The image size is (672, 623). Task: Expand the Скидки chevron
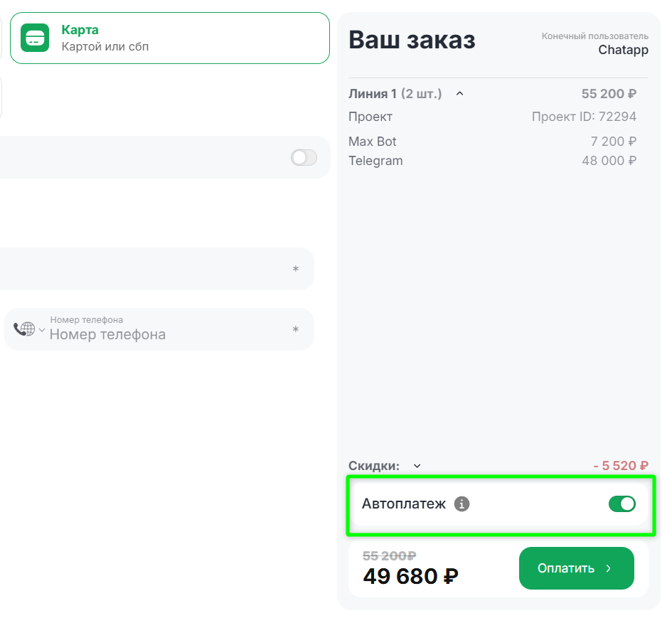click(417, 467)
